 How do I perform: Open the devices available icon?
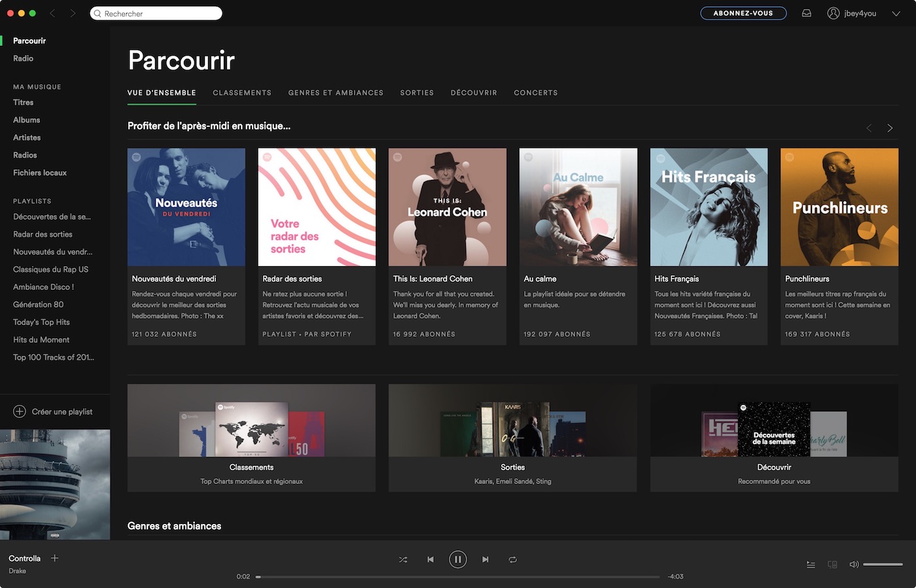coord(832,564)
